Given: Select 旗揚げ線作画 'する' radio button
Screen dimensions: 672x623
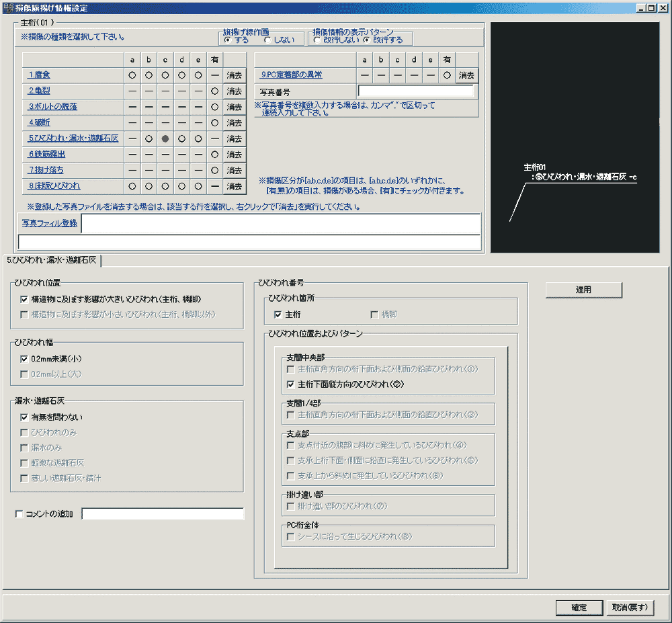Looking at the screenshot, I should click(x=228, y=40).
